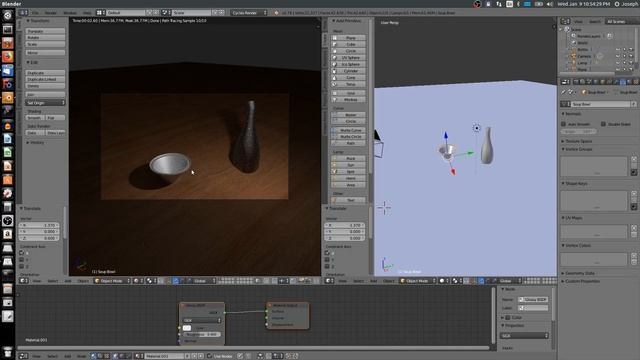Screen dimensions: 640x360
Task: Open the render properties camera tab
Action: click(576, 82)
